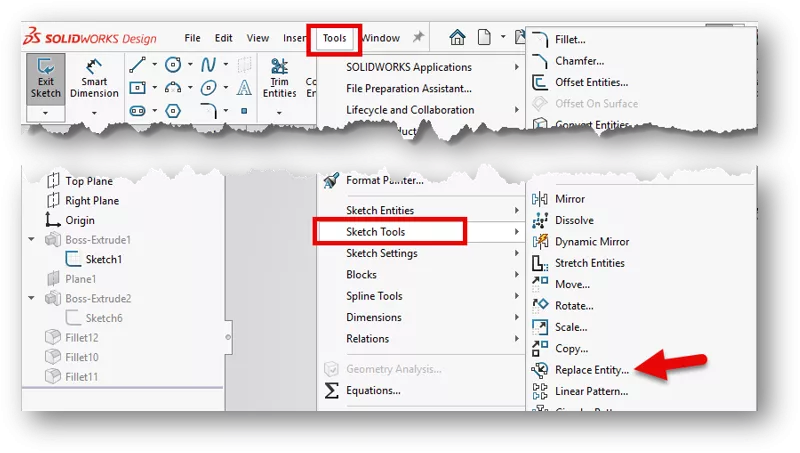Viewport: 800px width, 453px height.
Task: Select the Ellipse sketch tool
Action: pos(208,88)
